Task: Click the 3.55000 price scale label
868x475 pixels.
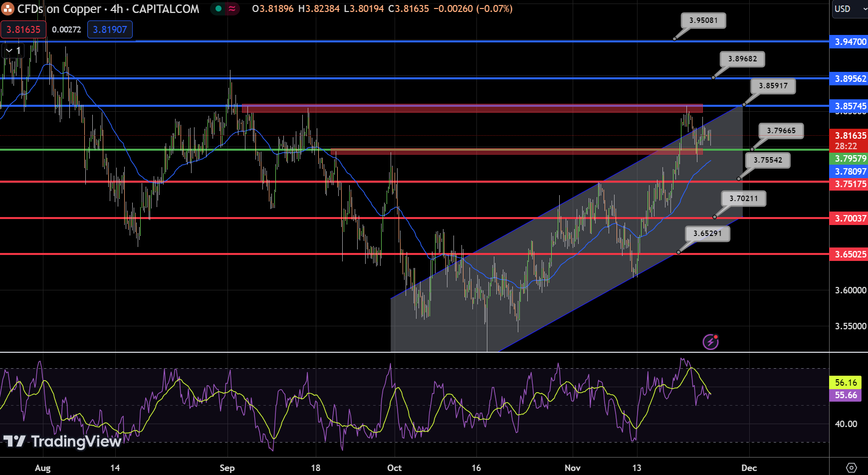Action: click(x=851, y=326)
